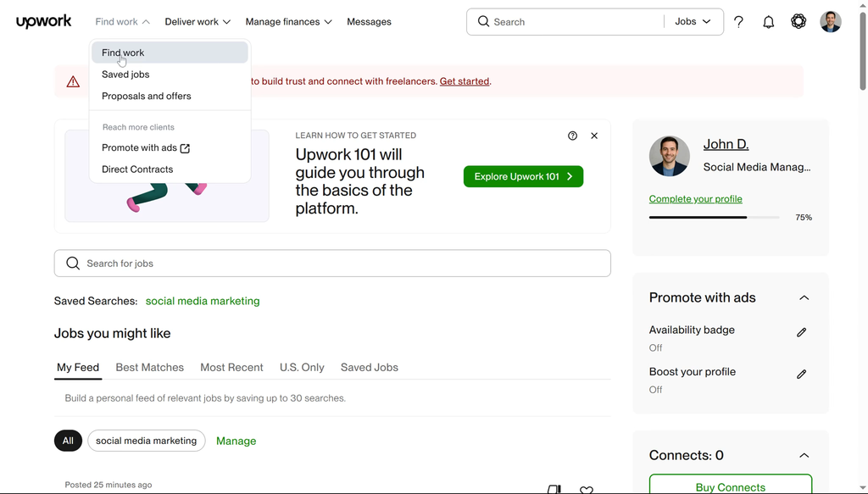Expand the Deliver work menu
Screen dimensions: 868x494
pyautogui.click(x=198, y=22)
